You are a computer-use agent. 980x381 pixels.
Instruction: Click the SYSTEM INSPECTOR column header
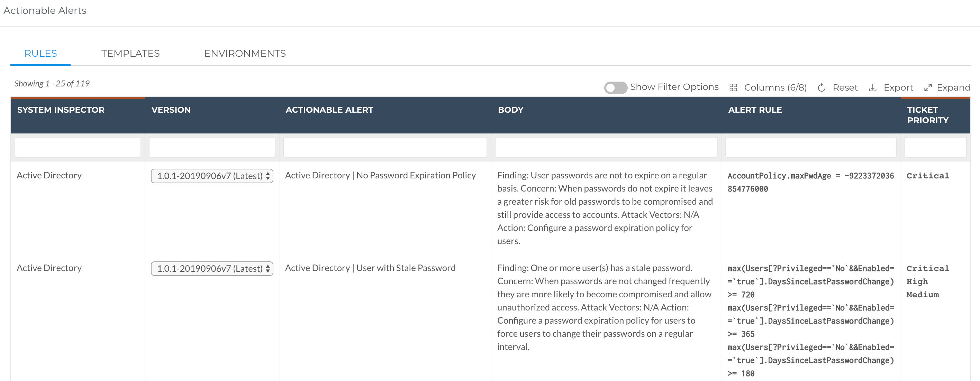pyautogui.click(x=61, y=110)
